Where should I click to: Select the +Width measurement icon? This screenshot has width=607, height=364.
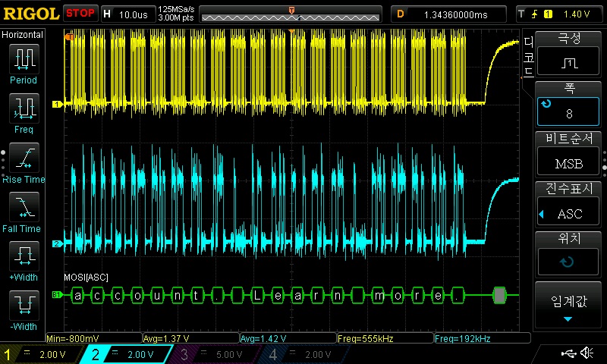24,256
